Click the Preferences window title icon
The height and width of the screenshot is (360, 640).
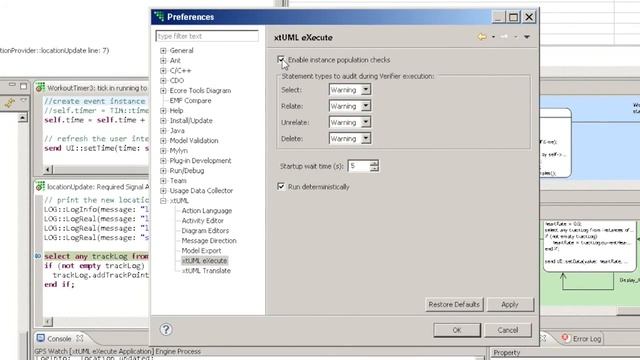(x=159, y=17)
